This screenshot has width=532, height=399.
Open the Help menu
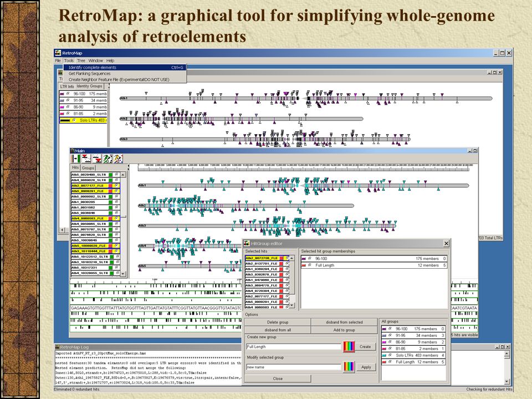pyautogui.click(x=110, y=61)
